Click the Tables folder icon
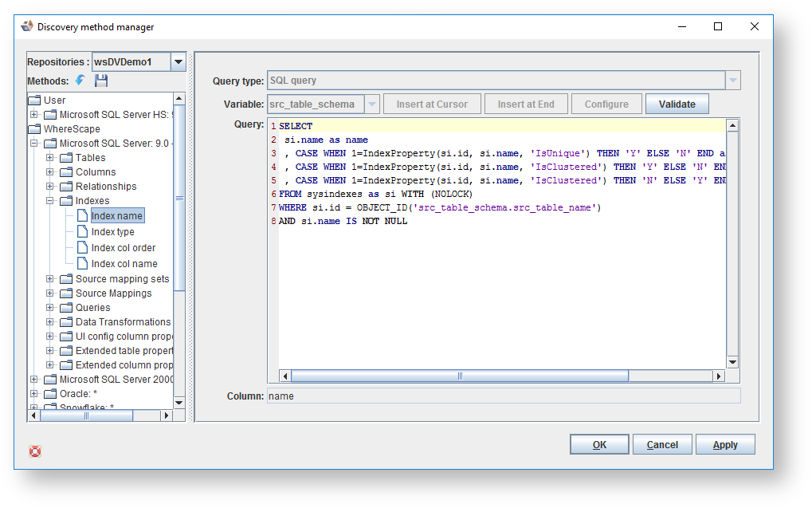 click(x=66, y=158)
